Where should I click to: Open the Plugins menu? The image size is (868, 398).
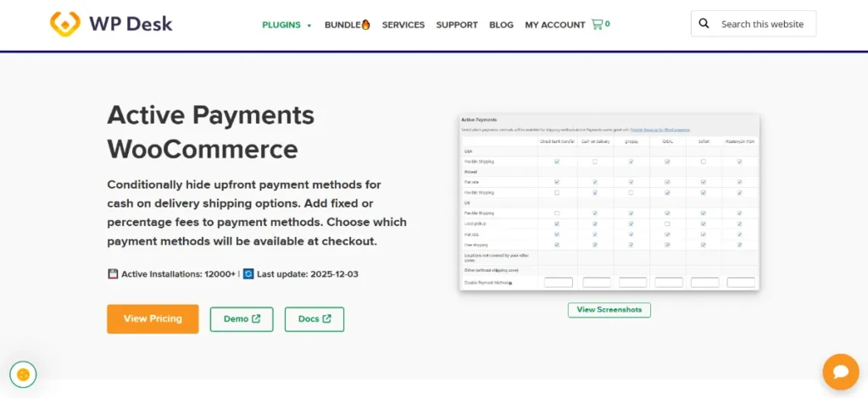point(281,25)
